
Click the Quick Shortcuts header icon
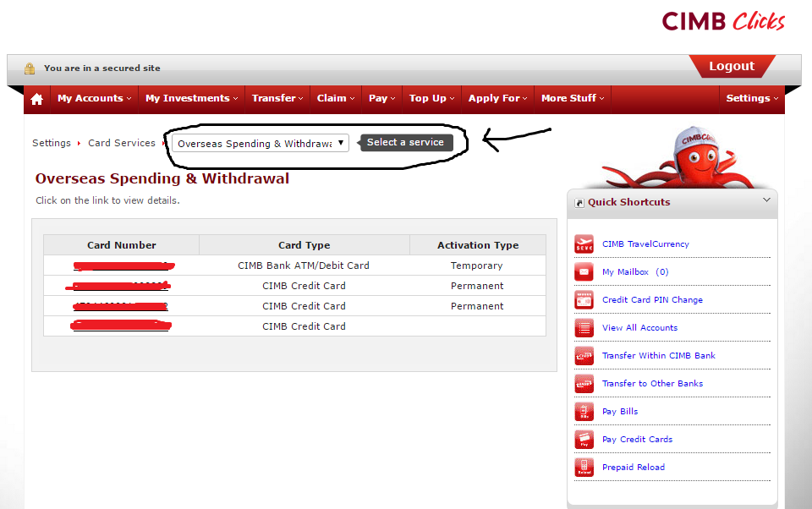[x=579, y=203]
